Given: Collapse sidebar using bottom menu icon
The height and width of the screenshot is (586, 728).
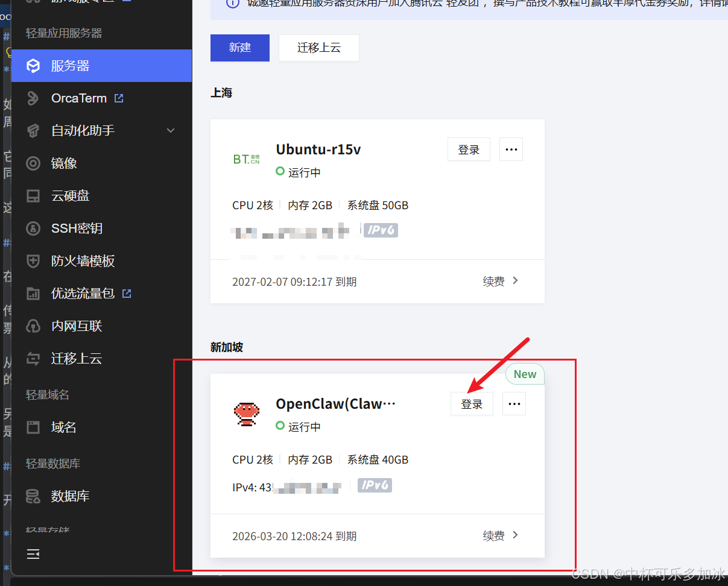Looking at the screenshot, I should (33, 553).
